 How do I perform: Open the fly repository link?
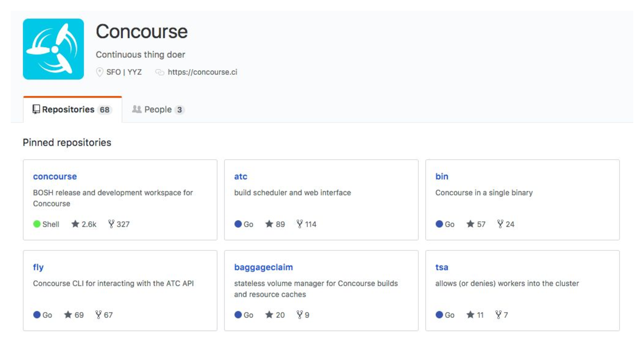[x=38, y=267]
